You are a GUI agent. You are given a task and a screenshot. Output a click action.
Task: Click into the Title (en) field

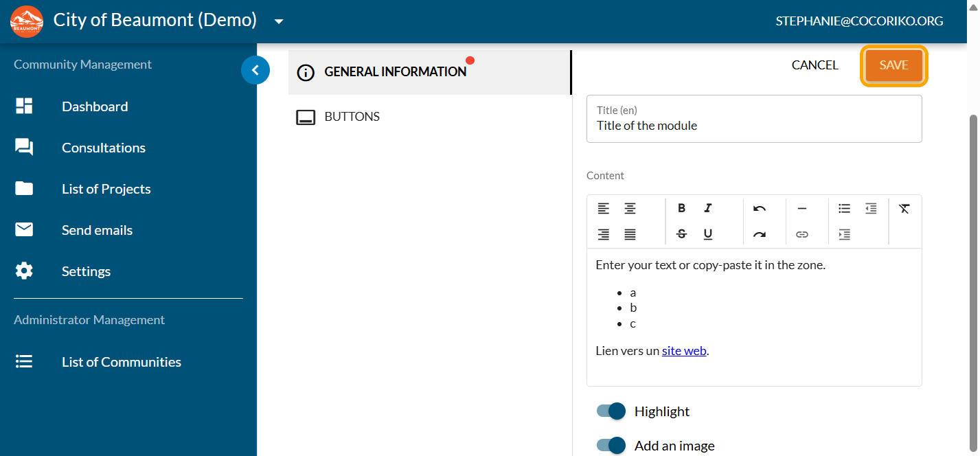click(753, 126)
